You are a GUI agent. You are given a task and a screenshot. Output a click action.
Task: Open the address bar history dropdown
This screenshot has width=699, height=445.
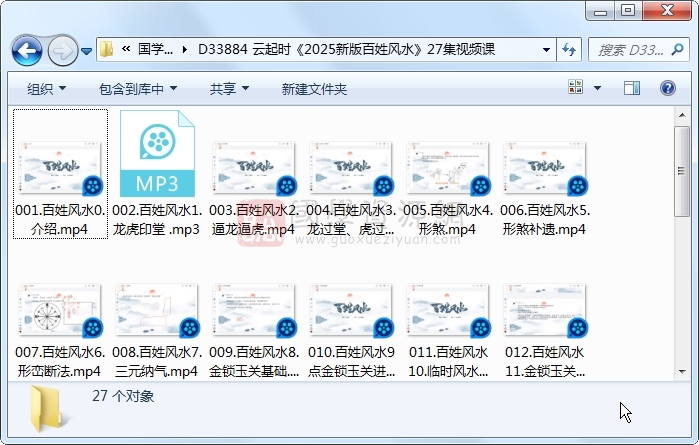[546, 49]
